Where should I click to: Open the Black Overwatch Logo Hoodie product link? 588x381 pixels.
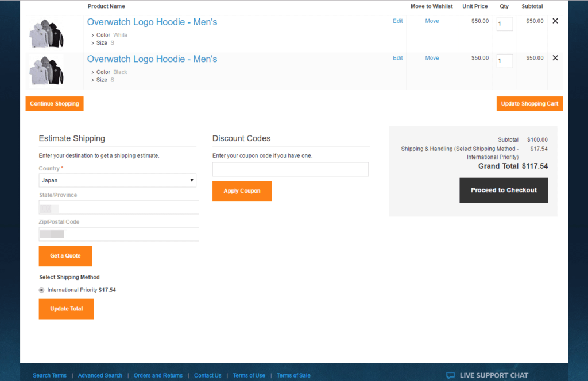point(152,59)
